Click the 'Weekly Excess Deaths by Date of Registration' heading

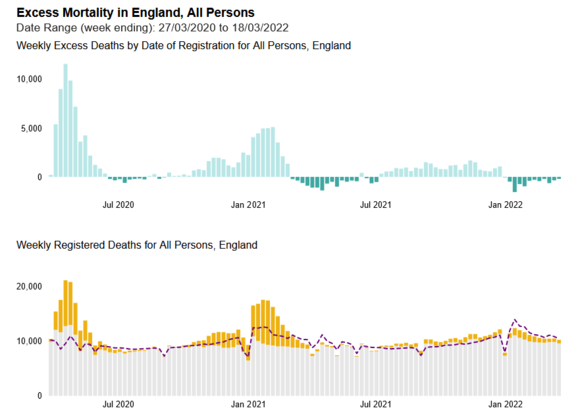184,46
